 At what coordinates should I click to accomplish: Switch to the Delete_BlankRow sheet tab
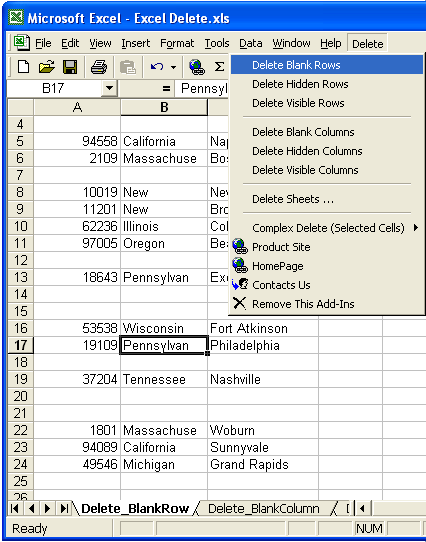tap(135, 508)
